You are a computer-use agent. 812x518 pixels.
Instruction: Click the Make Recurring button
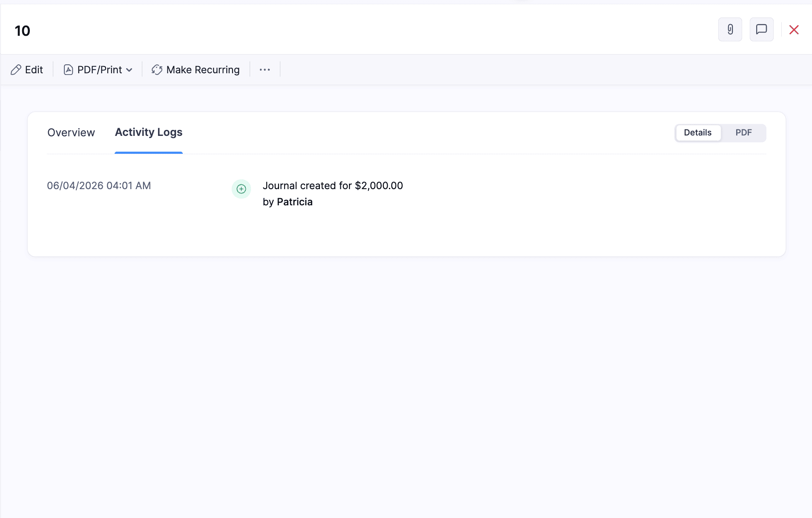pos(195,69)
